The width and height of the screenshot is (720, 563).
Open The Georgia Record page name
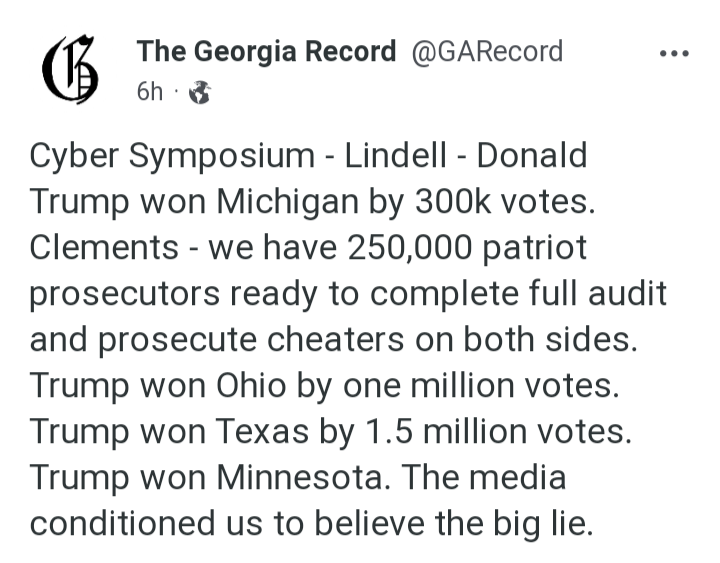click(x=266, y=51)
